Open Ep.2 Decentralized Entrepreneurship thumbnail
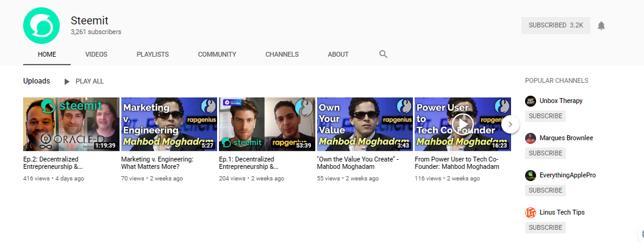The image size is (644, 242). (71, 124)
